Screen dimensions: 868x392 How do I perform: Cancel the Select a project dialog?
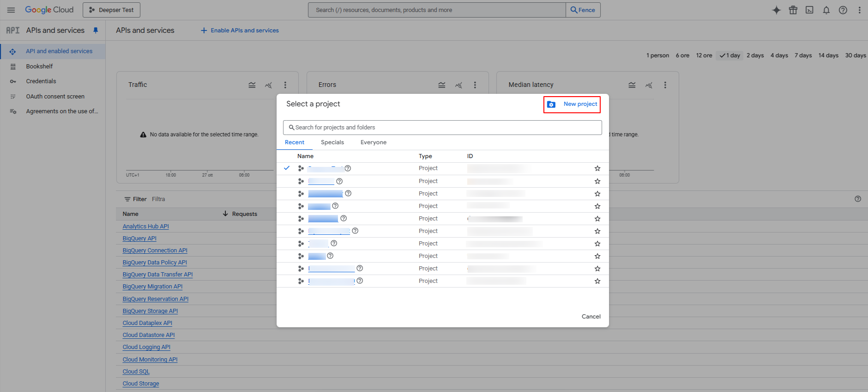(591, 317)
